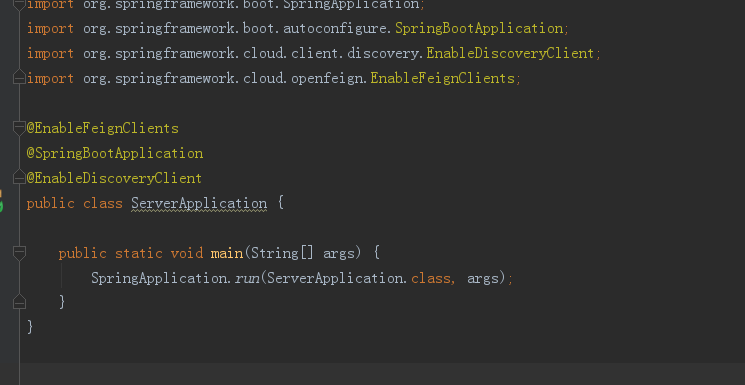Collapse the import block fold marker at EnableFeignClients import
This screenshot has height=385, width=745.
19,77
